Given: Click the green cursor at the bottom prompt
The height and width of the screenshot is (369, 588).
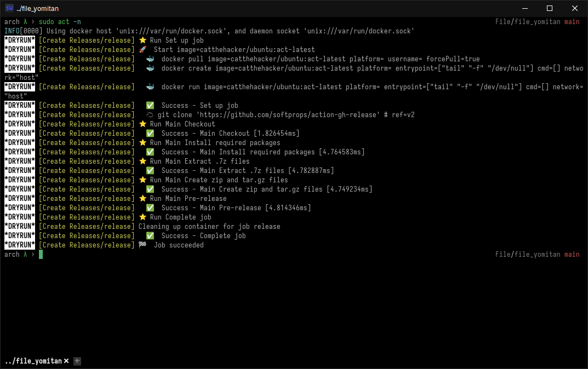Looking at the screenshot, I should click(41, 255).
